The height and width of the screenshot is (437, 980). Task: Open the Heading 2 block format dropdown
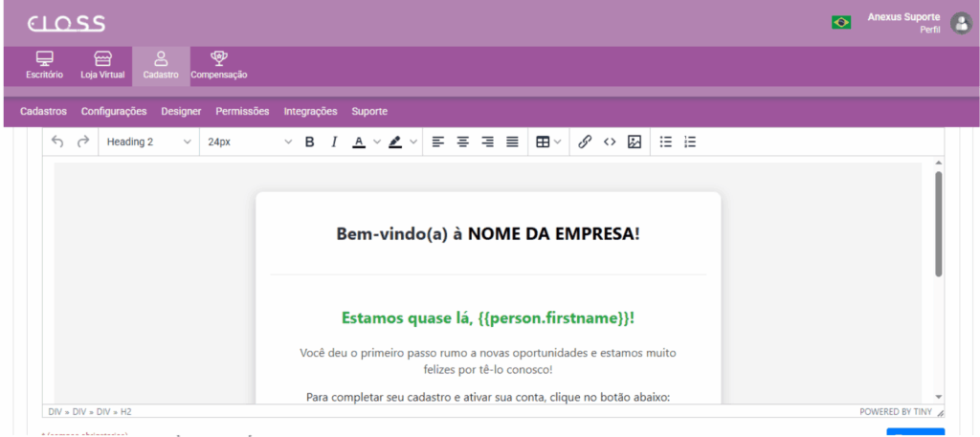(147, 142)
